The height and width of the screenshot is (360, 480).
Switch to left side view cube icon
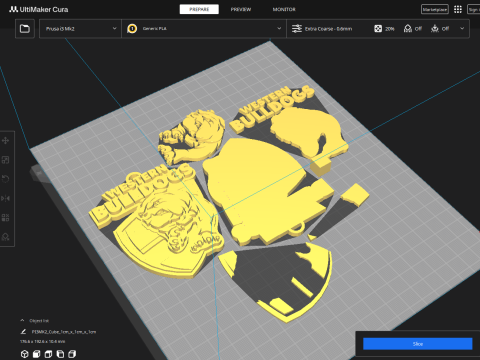[60, 354]
